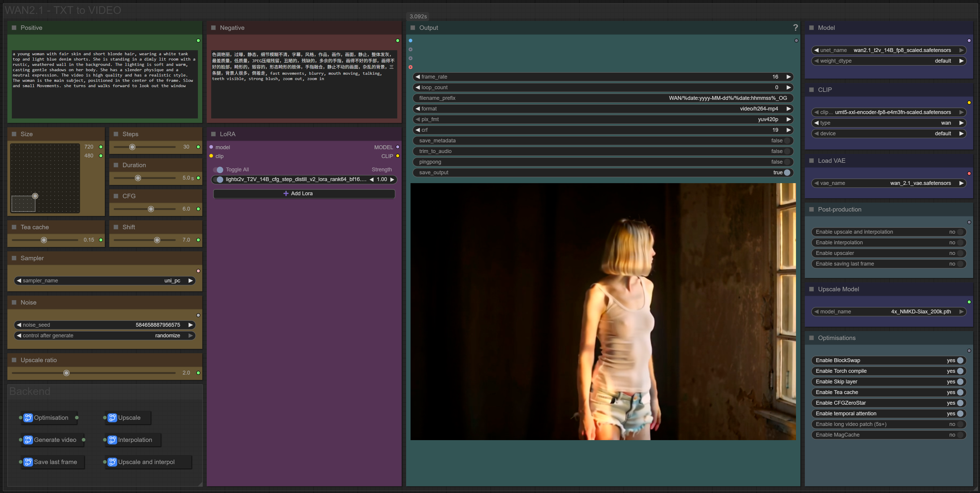Click the Interpolation node icon
The width and height of the screenshot is (980, 493).
click(112, 440)
